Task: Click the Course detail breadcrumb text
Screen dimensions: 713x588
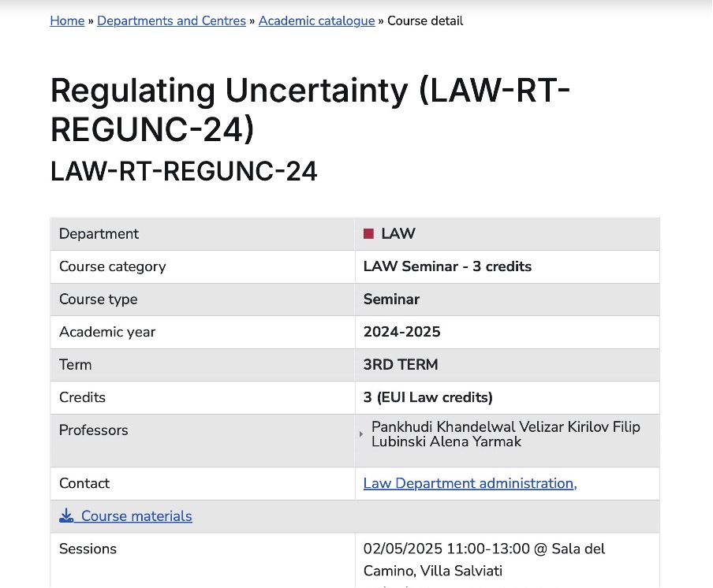Action: tap(425, 20)
